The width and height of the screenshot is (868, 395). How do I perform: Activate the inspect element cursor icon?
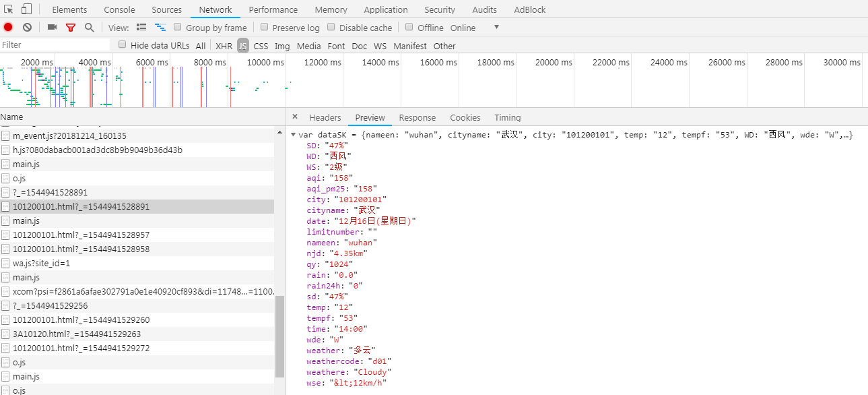point(8,9)
